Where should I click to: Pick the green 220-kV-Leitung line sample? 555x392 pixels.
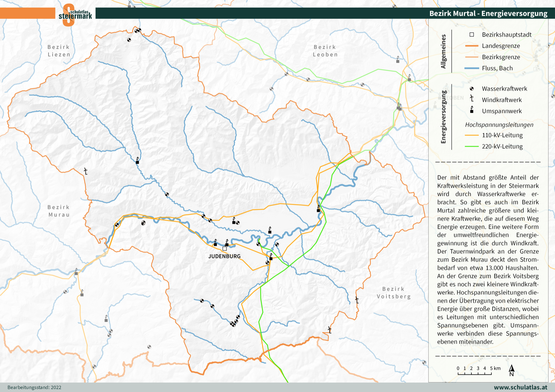pyautogui.click(x=471, y=146)
